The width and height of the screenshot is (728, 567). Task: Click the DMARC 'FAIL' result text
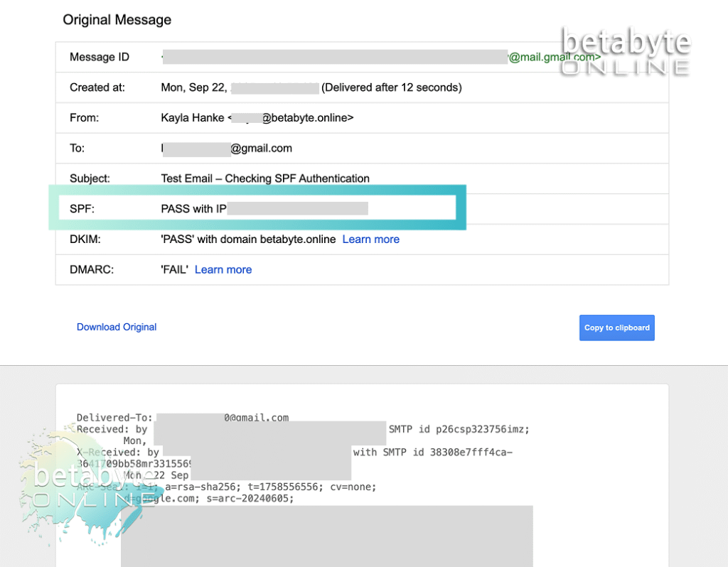pos(174,269)
